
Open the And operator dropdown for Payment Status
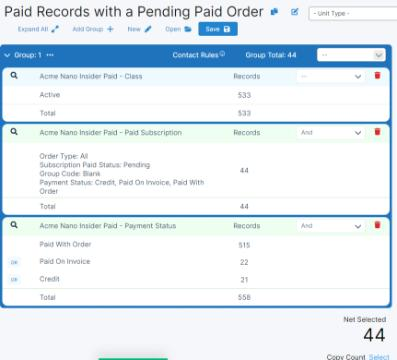(x=331, y=226)
